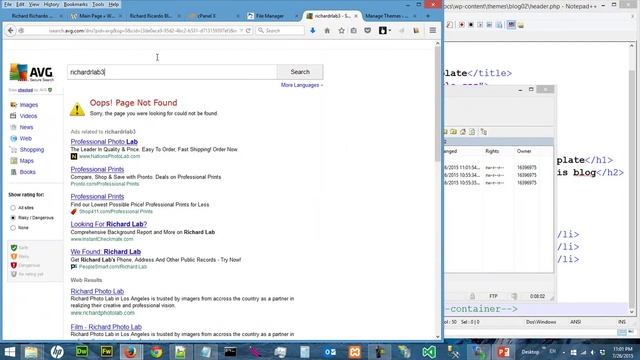Screen dimensions: 640x360
Task: Open Windows Start button
Action: (x=9, y=352)
